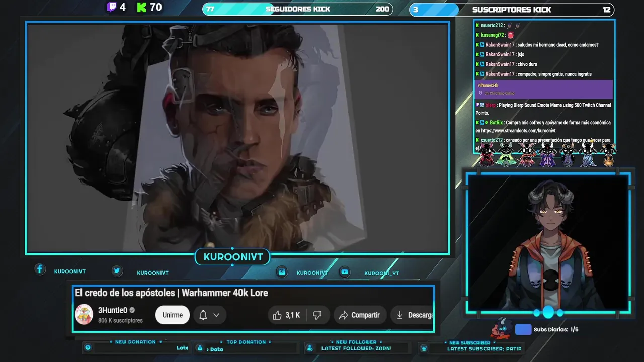Click the green-skirted chibi under the chat

pyautogui.click(x=506, y=154)
